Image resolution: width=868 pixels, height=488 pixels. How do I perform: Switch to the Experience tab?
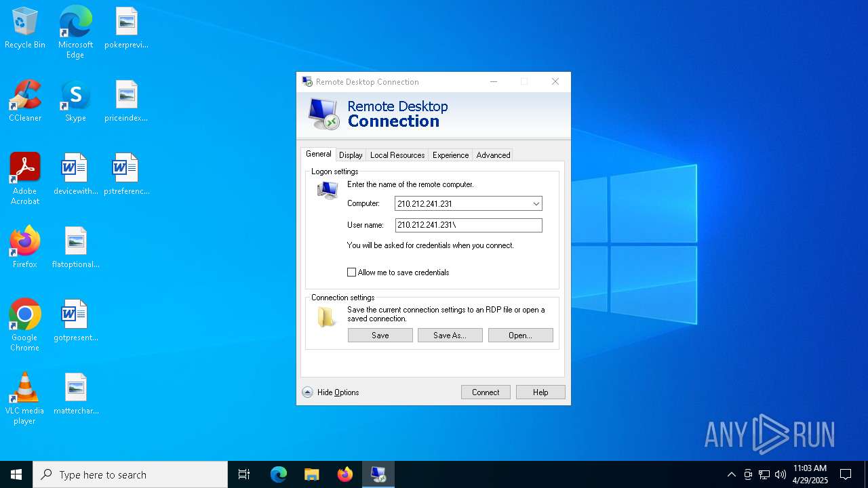(450, 155)
